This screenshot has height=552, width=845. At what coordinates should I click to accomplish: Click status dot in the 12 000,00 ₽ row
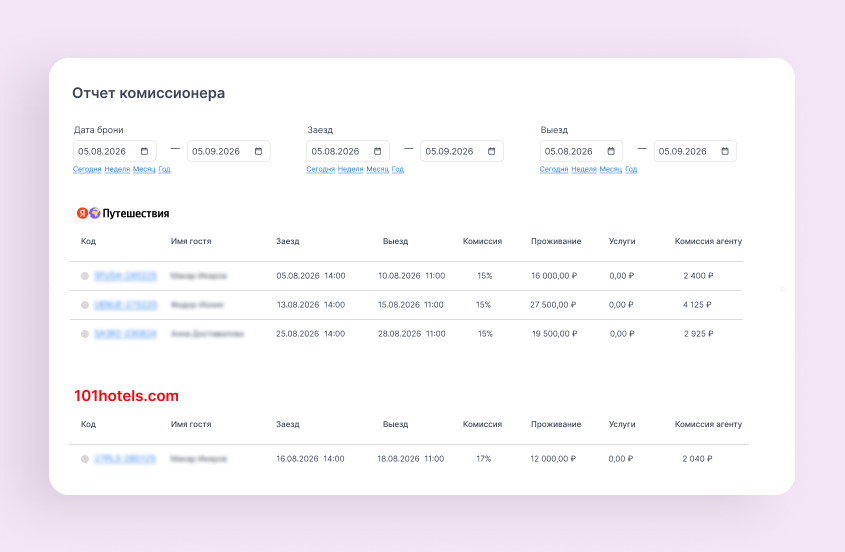tap(85, 459)
